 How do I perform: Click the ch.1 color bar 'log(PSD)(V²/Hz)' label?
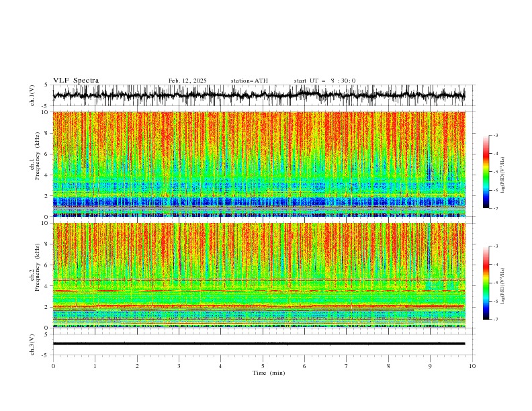503,175
